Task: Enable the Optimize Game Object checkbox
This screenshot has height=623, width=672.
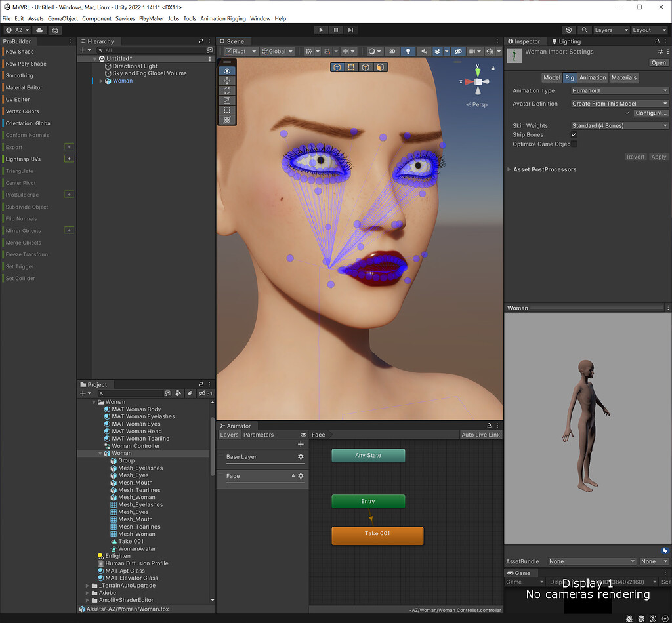Action: pos(574,144)
